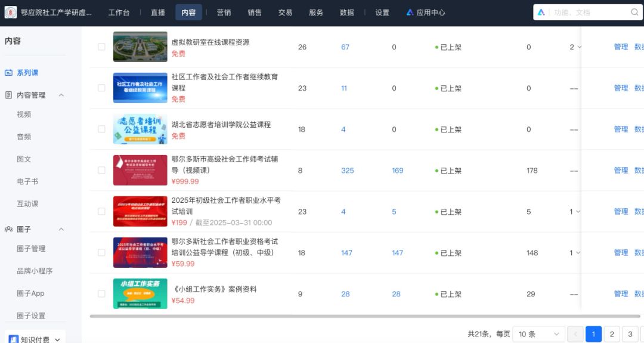The height and width of the screenshot is (343, 644).
Task: Check the box for 虚拟教研室在线课程资源
Action: 101,47
